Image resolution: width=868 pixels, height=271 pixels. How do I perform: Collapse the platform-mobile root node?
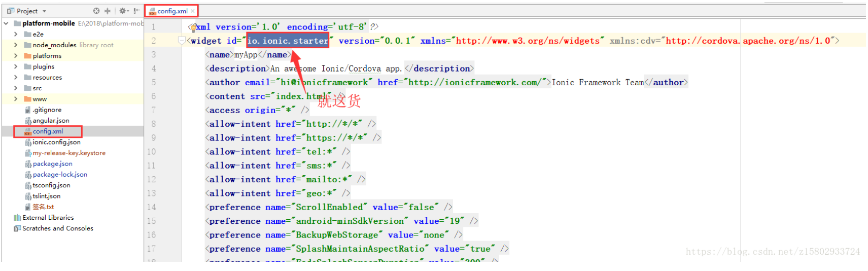click(6, 23)
